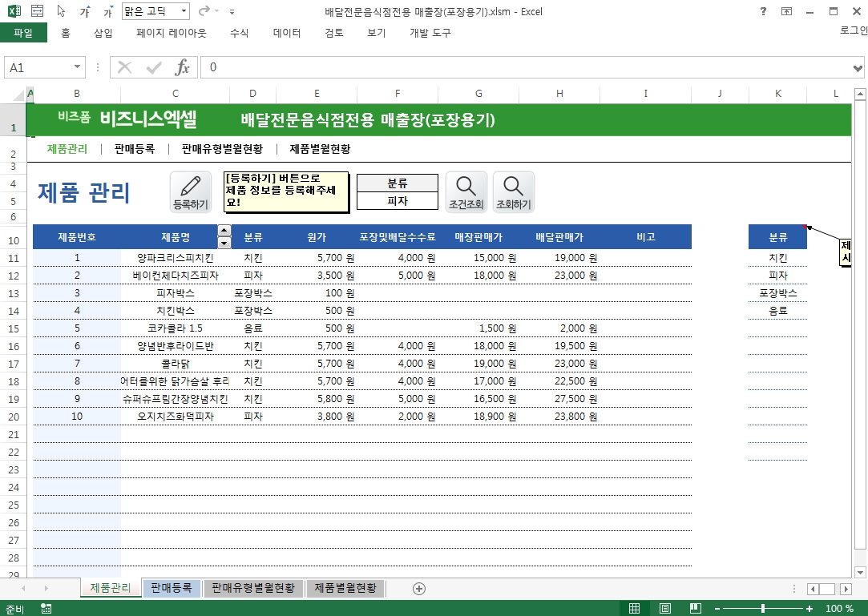The image size is (868, 616).
Task: Click the zoom slider handle
Action: click(x=761, y=609)
